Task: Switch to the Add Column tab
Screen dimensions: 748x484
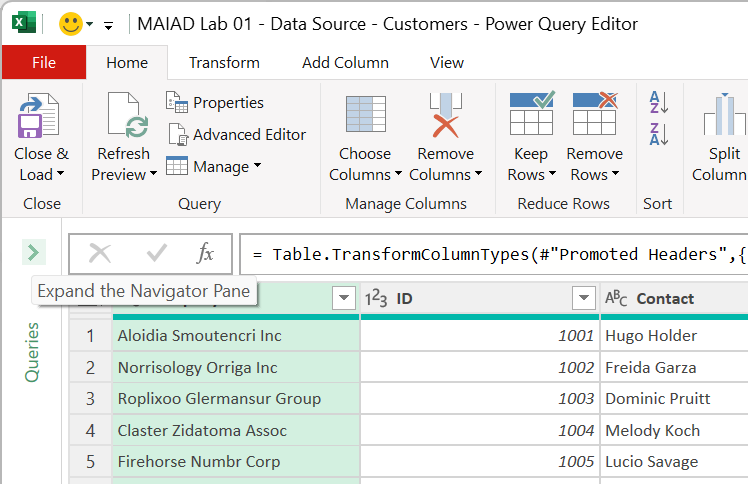Action: pos(345,62)
